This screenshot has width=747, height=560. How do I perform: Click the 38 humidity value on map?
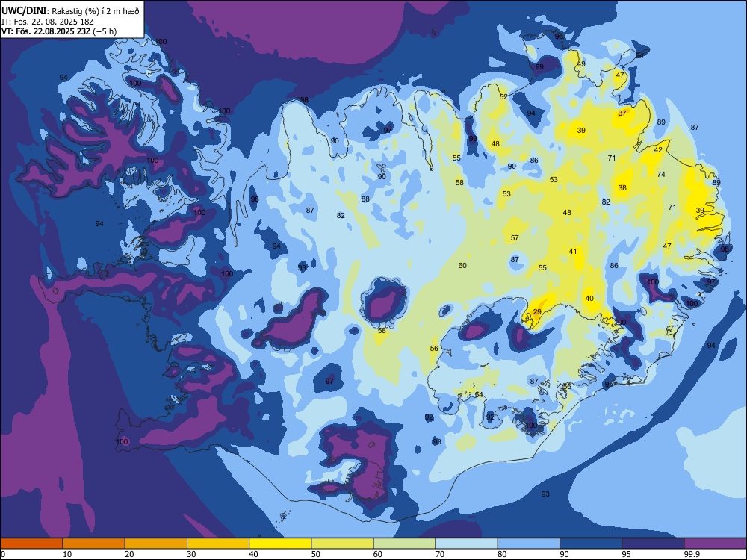pos(622,188)
